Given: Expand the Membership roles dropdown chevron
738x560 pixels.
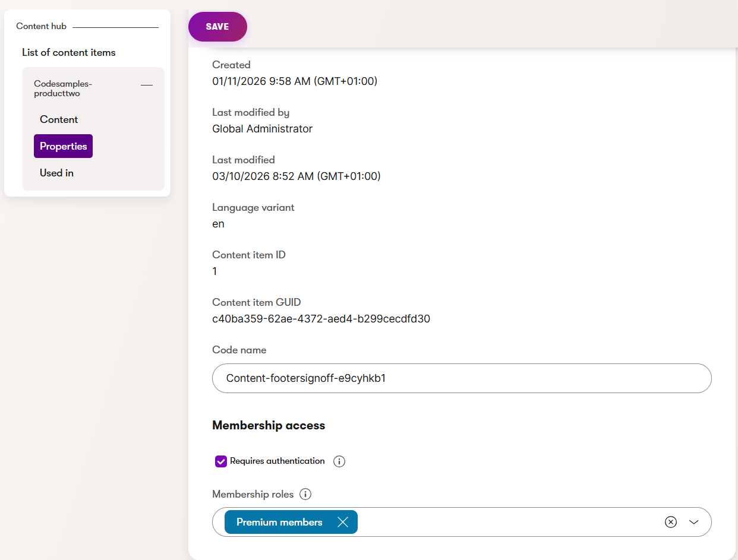Looking at the screenshot, I should [x=693, y=522].
